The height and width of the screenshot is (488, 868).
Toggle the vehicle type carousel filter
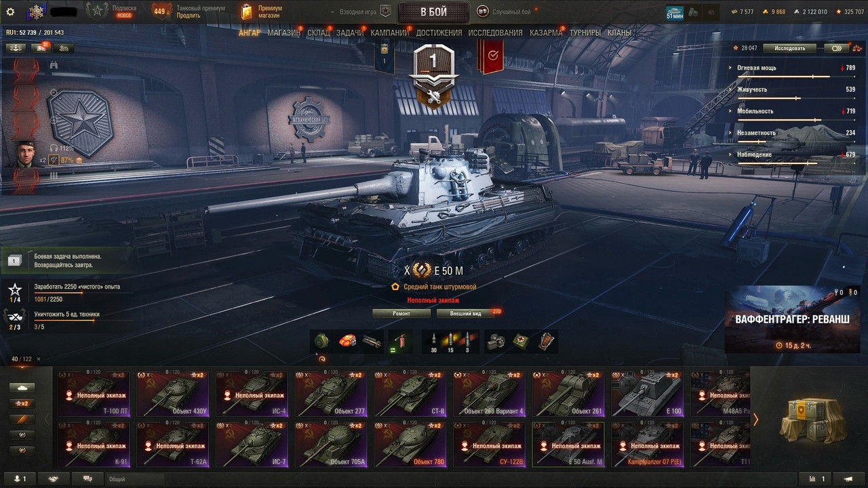[x=22, y=388]
